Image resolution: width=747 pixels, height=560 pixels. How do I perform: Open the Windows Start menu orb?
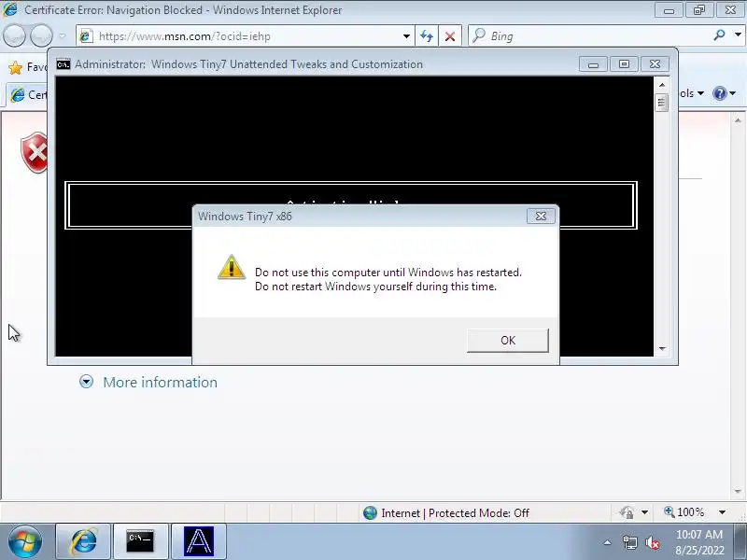pos(25,542)
